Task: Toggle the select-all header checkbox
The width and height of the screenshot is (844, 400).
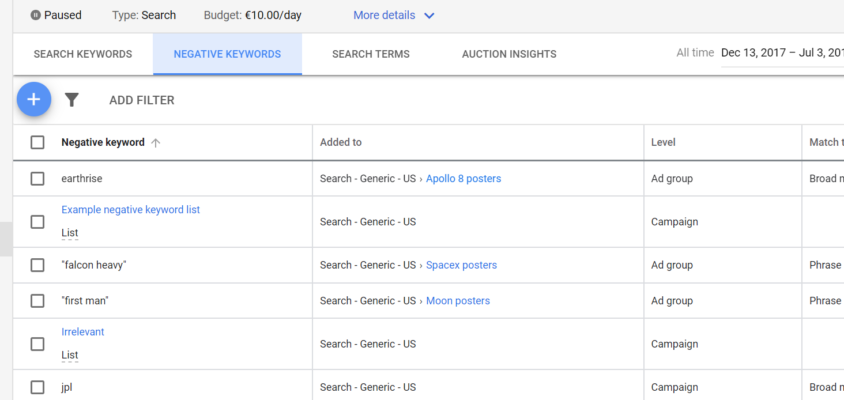Action: [37, 143]
